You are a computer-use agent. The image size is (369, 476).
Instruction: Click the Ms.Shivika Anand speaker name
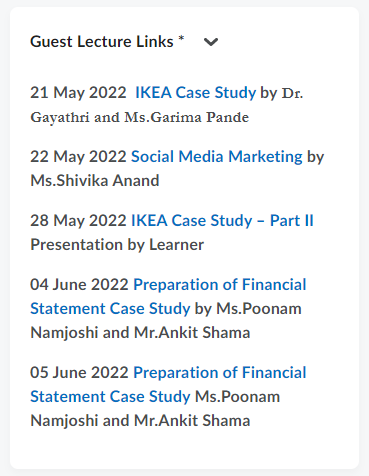(x=95, y=180)
